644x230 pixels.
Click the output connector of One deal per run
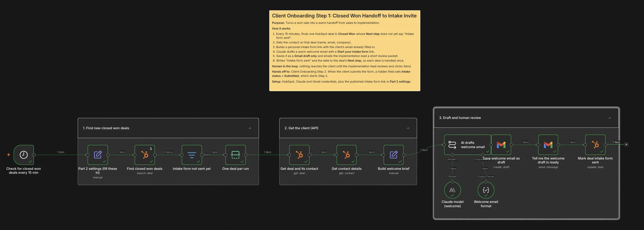pos(246,155)
